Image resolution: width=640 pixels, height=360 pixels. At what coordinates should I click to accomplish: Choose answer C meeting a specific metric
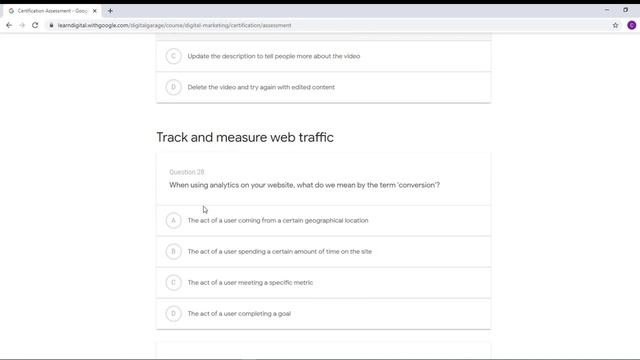tap(324, 282)
